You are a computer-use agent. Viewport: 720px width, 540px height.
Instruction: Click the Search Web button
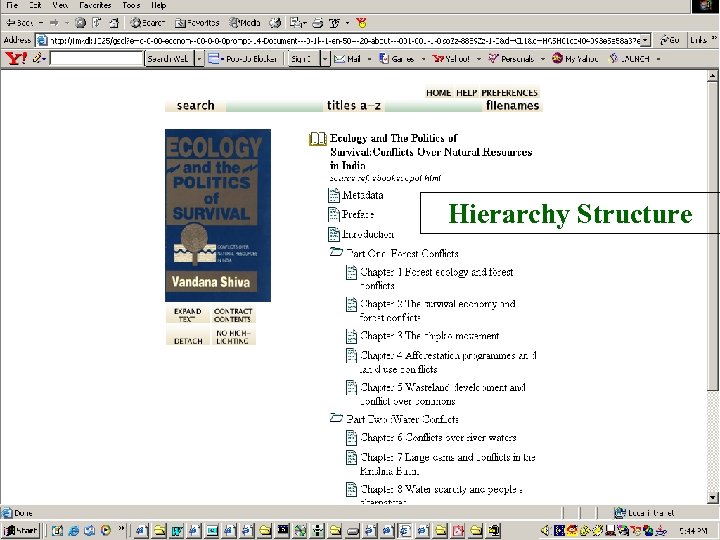pyautogui.click(x=169, y=58)
